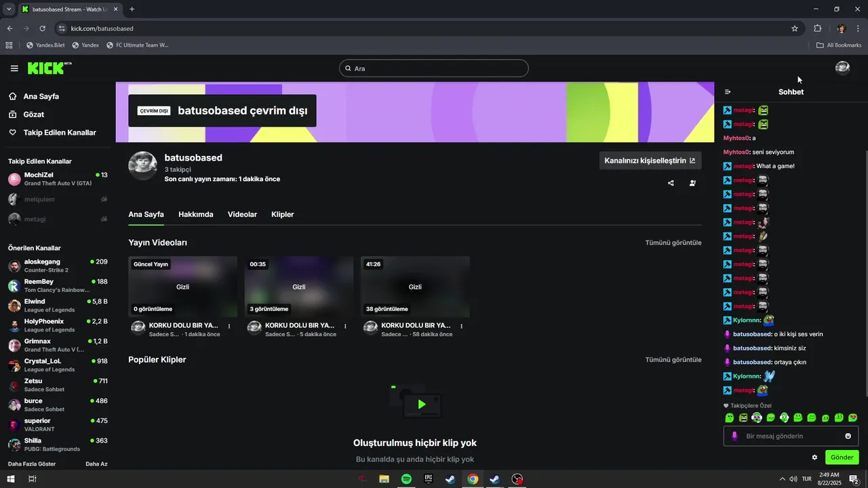Open the 41:26 video thumbnail
Screen dimensions: 868x488
415,287
